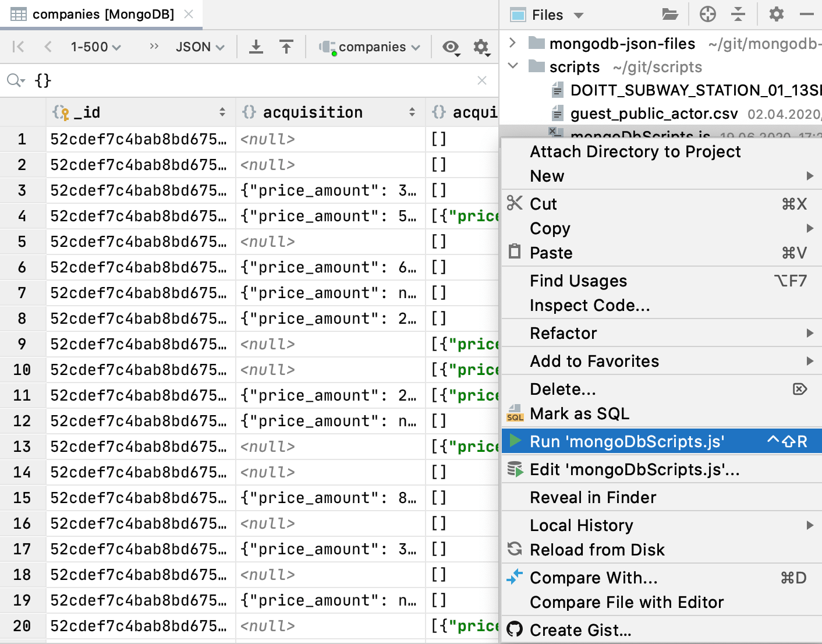Open the JSON extractor format dropdown
This screenshot has width=822, height=644.
click(x=200, y=47)
